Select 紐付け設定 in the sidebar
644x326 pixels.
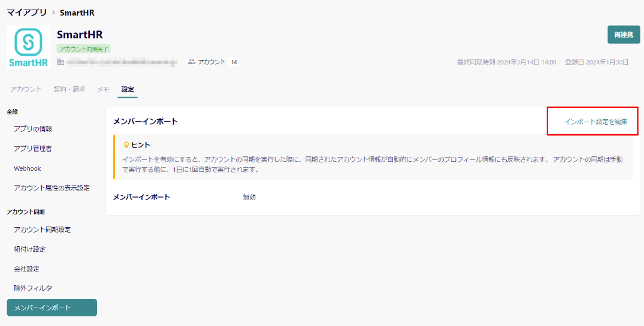click(30, 249)
